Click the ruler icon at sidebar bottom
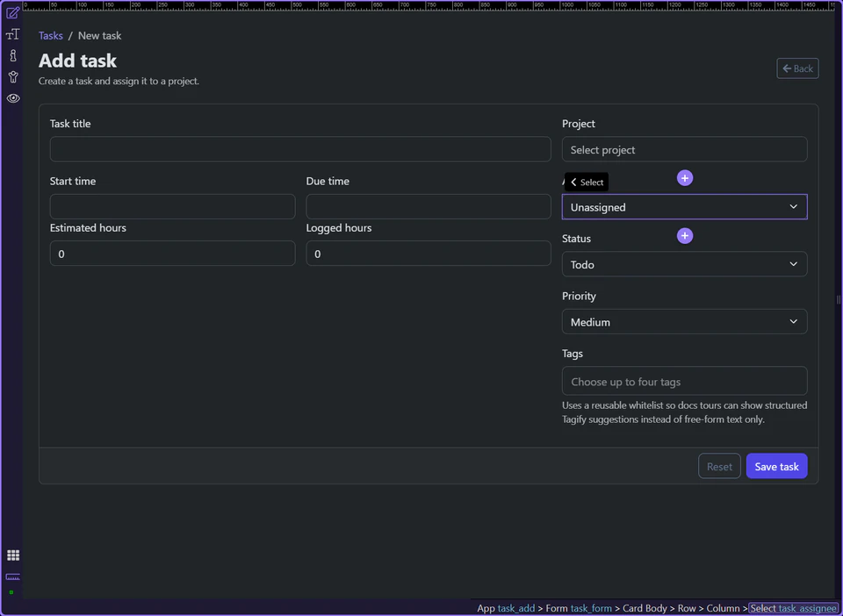Image resolution: width=843 pixels, height=616 pixels. pyautogui.click(x=12, y=577)
